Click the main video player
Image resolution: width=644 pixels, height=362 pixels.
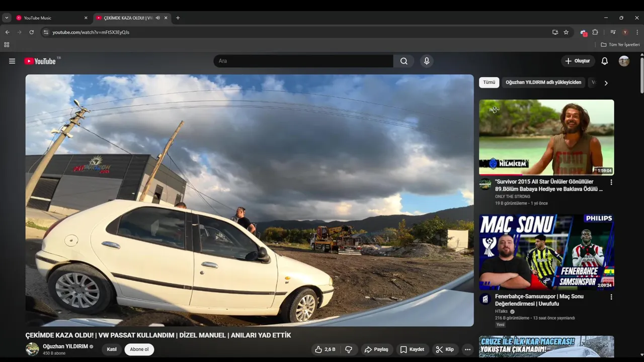tap(250, 201)
